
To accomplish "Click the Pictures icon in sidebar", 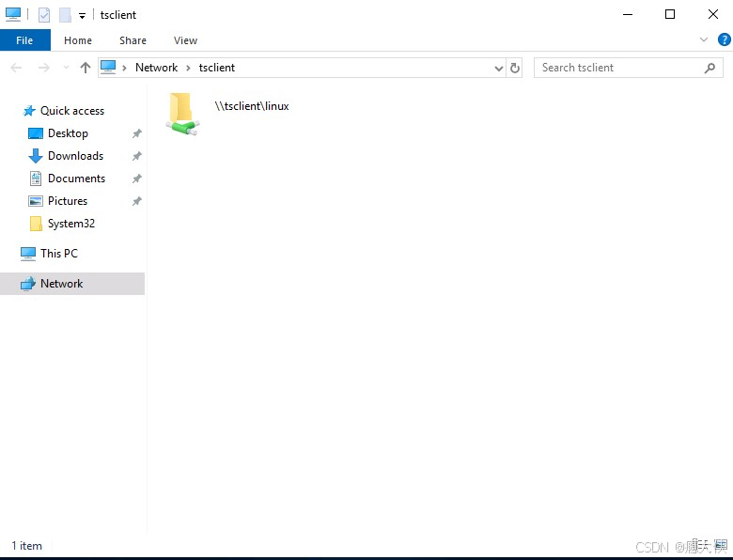I will 36,201.
